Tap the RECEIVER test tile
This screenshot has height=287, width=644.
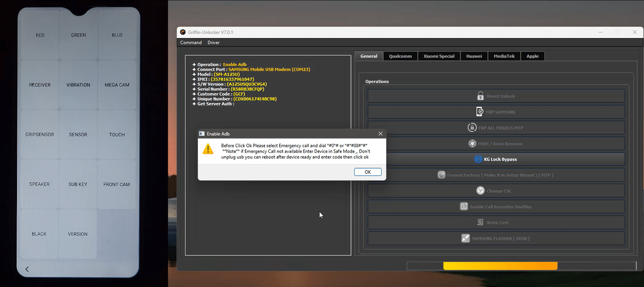tap(40, 85)
